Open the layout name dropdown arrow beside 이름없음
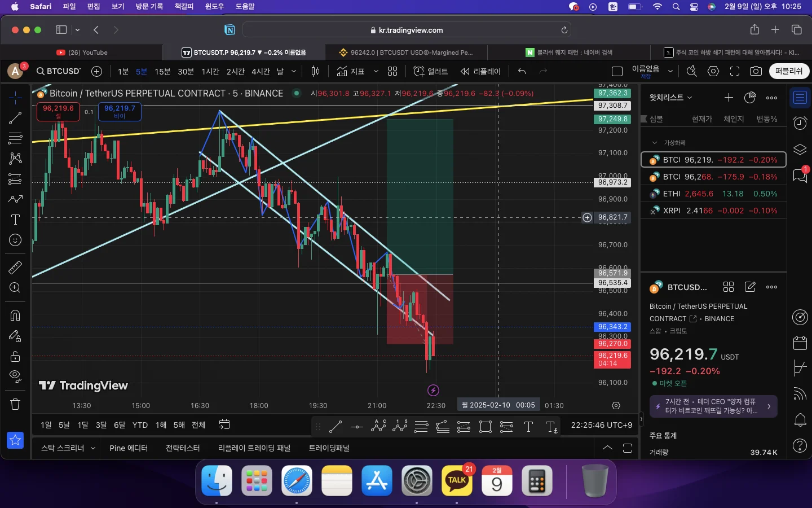This screenshot has height=508, width=812. [x=670, y=71]
